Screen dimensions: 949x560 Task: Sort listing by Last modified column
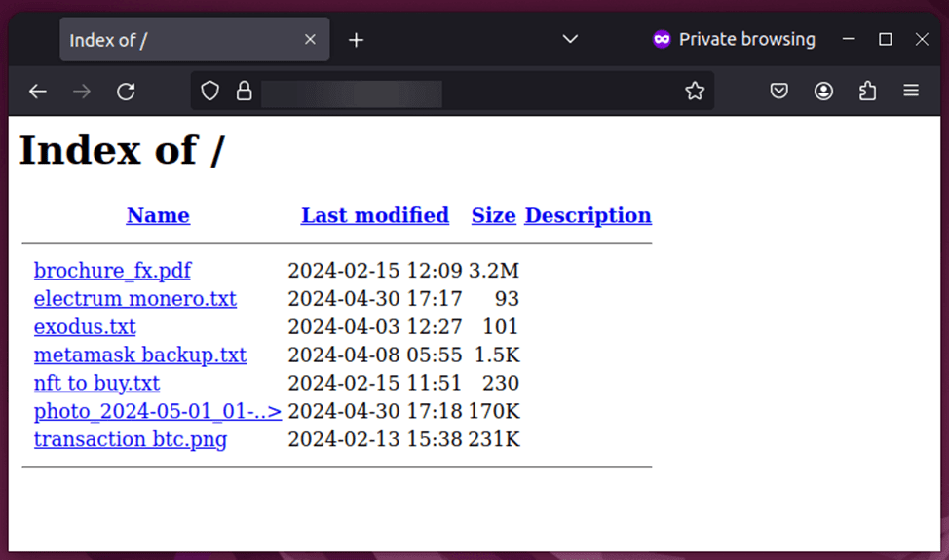pos(375,215)
